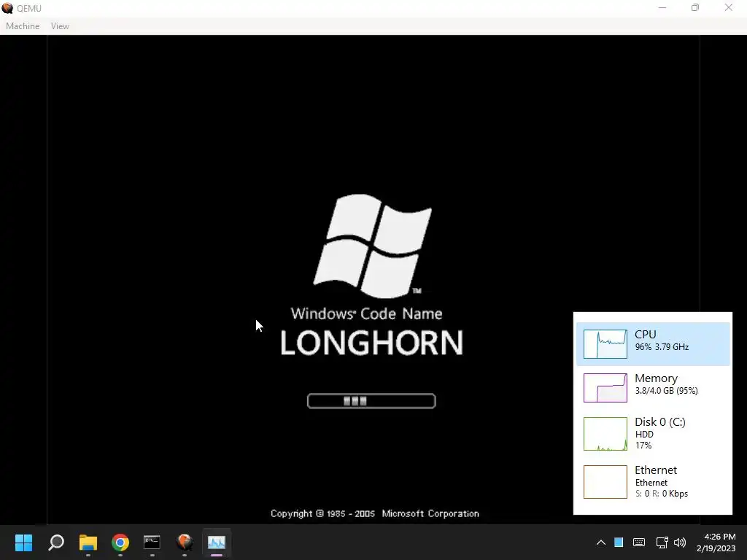Open the Windows Start menu
Viewport: 747px width, 560px height.
23,542
